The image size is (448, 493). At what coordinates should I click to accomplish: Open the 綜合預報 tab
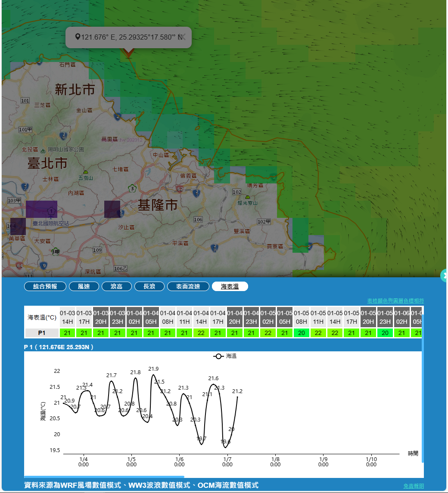click(44, 286)
